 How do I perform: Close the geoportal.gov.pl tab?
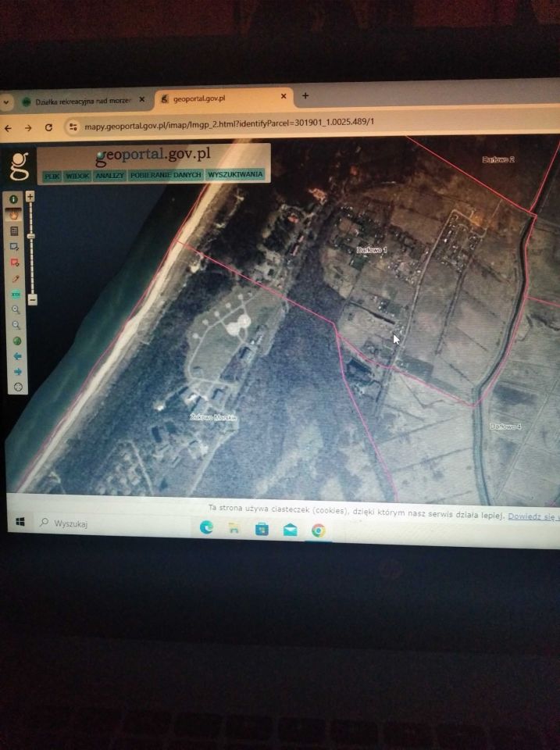click(283, 96)
